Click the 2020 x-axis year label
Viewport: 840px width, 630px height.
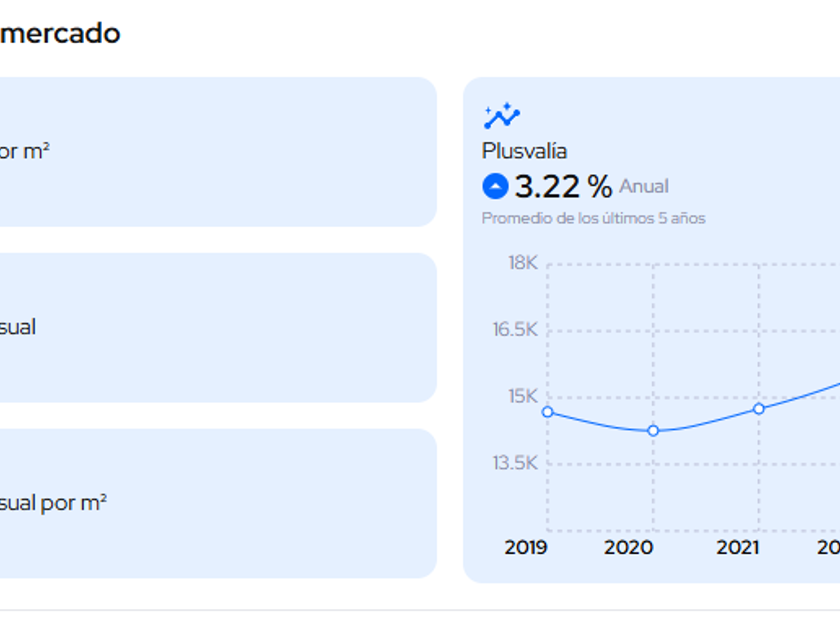tap(629, 547)
